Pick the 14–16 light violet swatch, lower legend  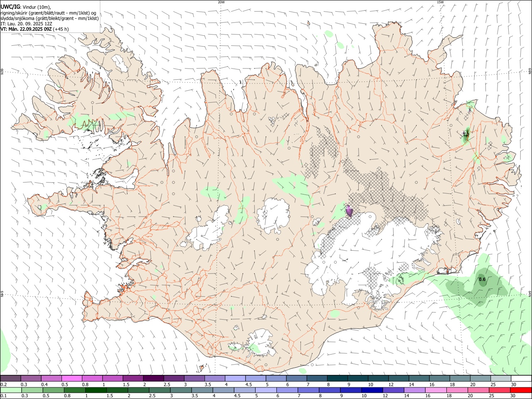tap(414, 390)
